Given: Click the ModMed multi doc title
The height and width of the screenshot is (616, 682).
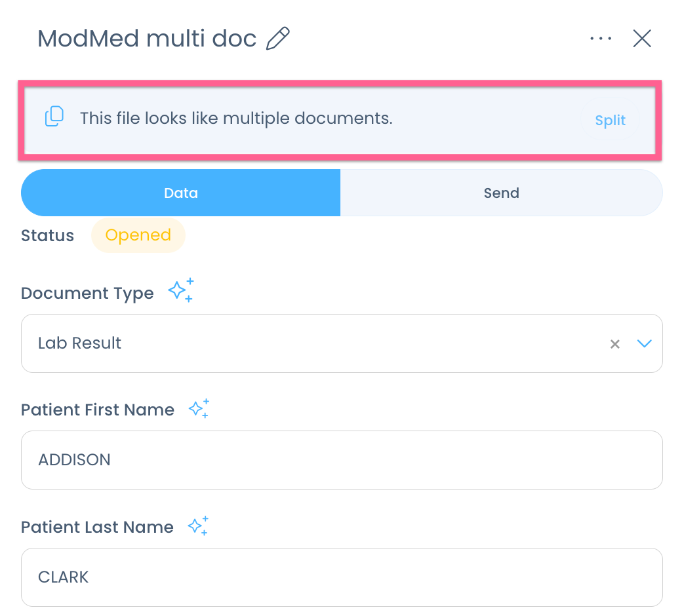Looking at the screenshot, I should 147,39.
